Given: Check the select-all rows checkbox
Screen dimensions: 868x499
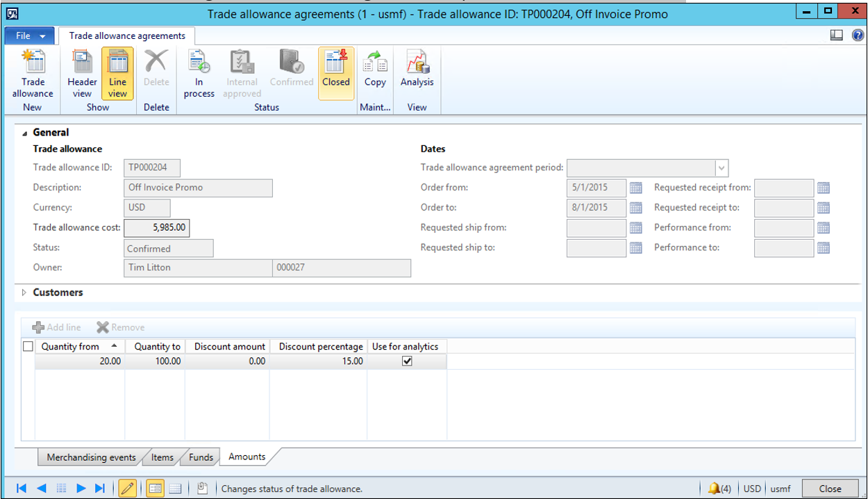Looking at the screenshot, I should pyautogui.click(x=28, y=346).
